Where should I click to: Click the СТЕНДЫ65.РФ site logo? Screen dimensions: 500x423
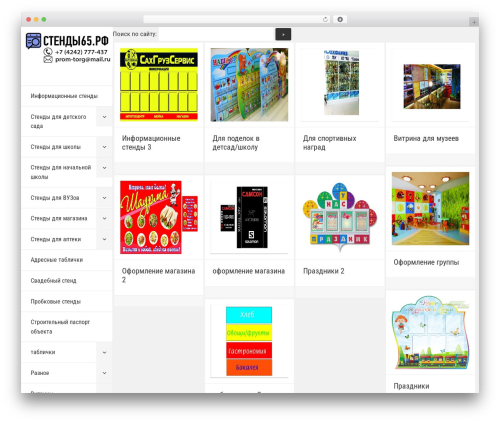coord(67,41)
